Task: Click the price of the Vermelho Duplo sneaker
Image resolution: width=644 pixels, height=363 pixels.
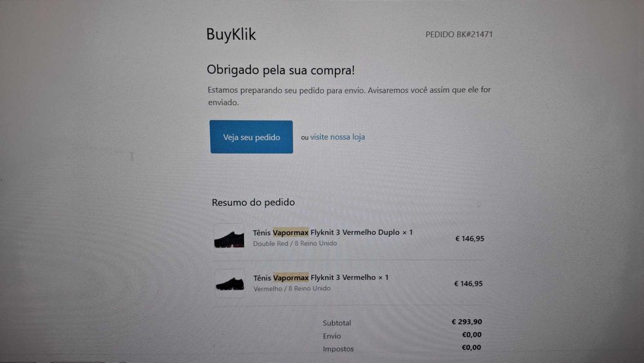Action: coord(469,239)
